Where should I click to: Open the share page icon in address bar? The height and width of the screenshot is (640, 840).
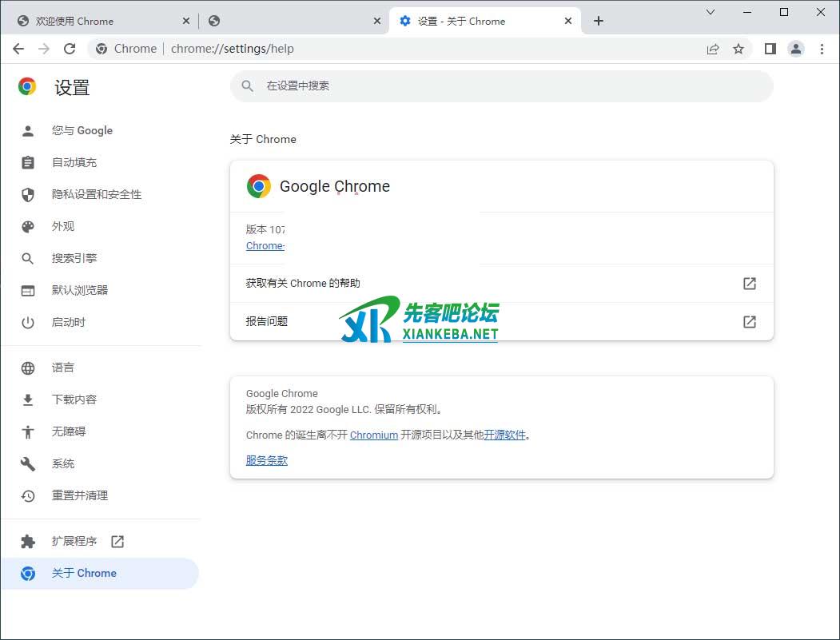(x=713, y=49)
